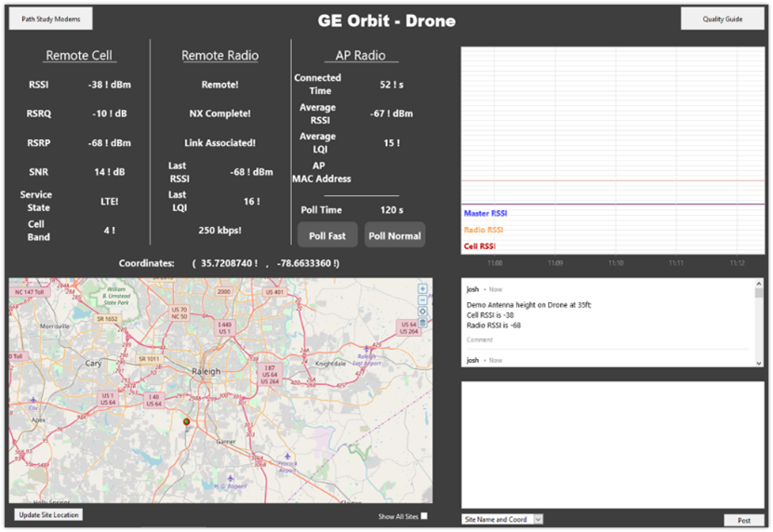Click Average LQI value 15
This screenshot has height=532, width=773.
pyautogui.click(x=392, y=143)
